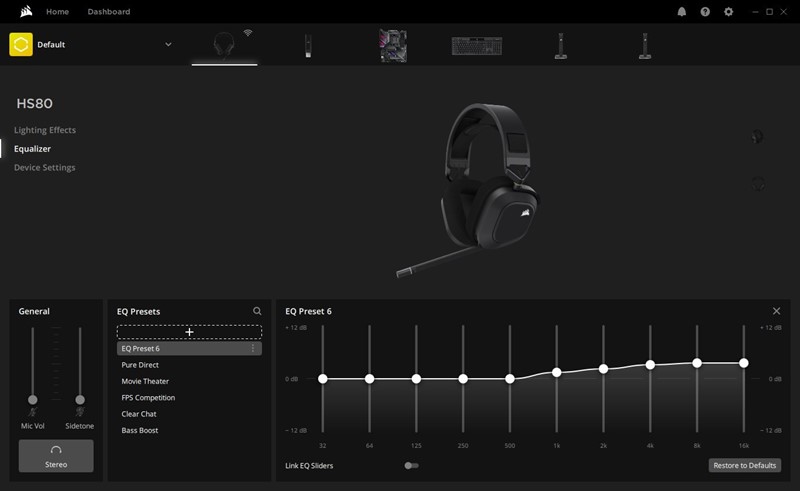
Task: Close the EQ Preset 6 panel
Action: 777,312
